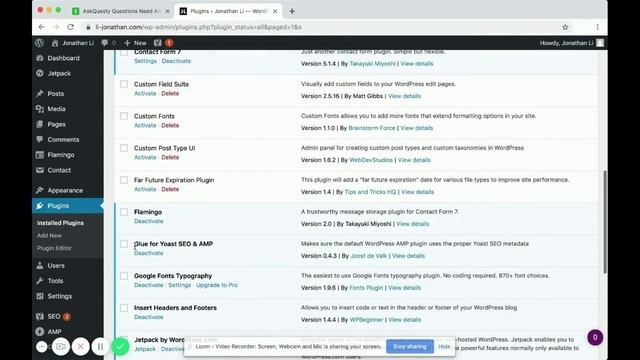Image resolution: width=640 pixels, height=360 pixels.
Task: Check the Custom Field Suite checkbox
Action: pyautogui.click(x=124, y=84)
